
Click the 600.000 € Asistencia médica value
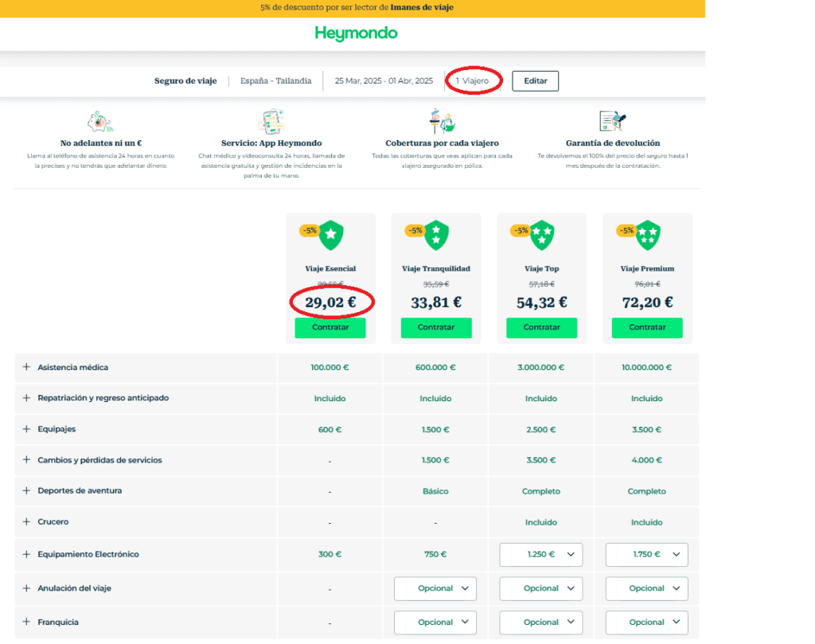click(x=435, y=368)
